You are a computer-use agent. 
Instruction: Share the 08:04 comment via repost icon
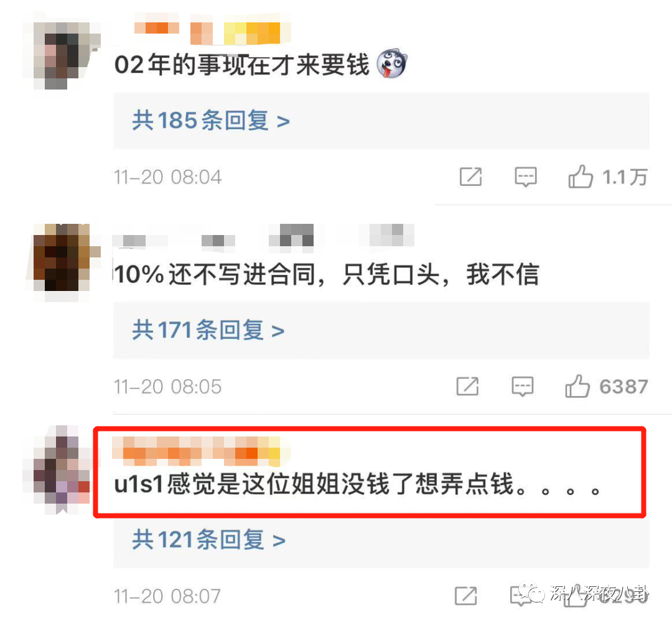470,177
